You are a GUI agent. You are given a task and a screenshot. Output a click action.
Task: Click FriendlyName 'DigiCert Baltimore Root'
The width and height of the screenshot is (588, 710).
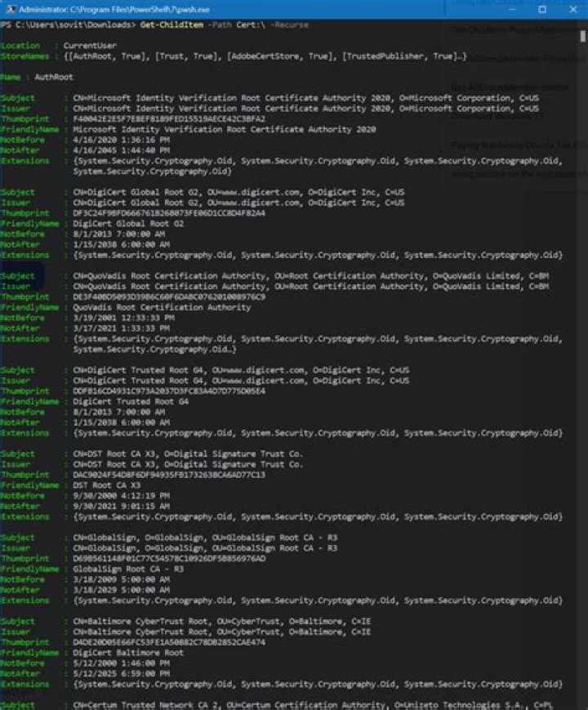[128, 653]
